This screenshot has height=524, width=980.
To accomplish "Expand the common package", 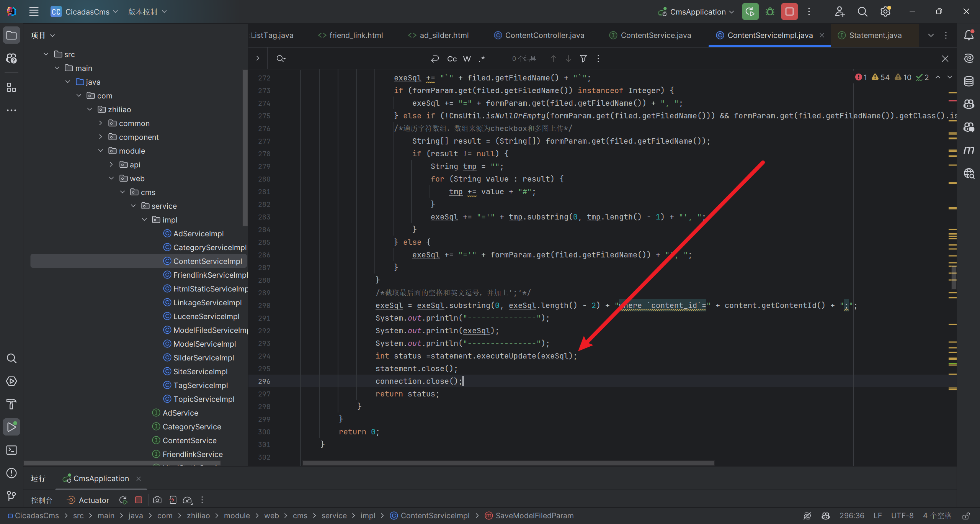I will (x=100, y=123).
